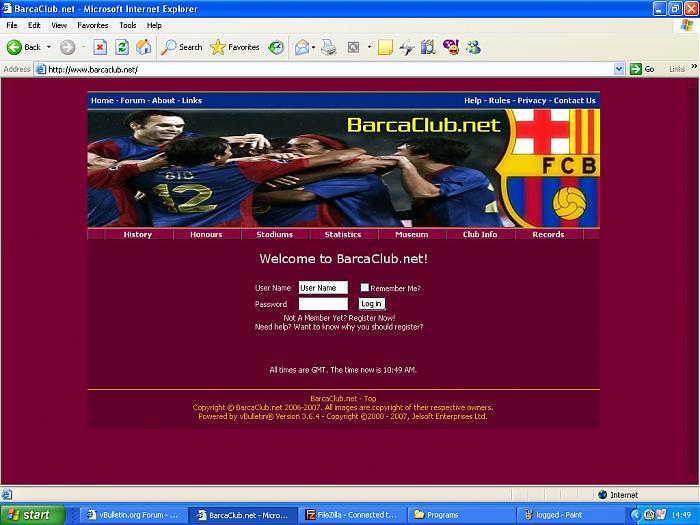This screenshot has height=525, width=700.
Task: Go to the Home page icon
Action: [144, 47]
